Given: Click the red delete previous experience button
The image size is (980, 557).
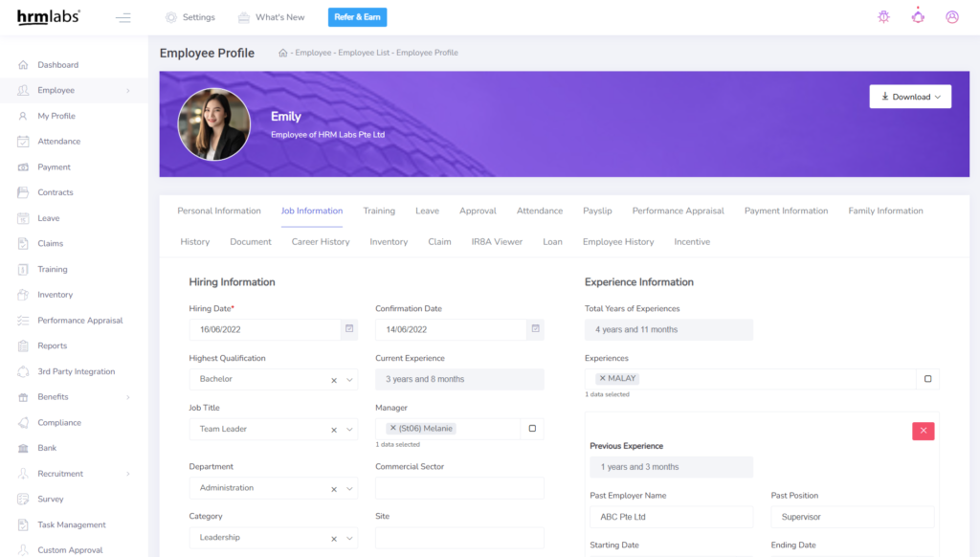Looking at the screenshot, I should (x=923, y=431).
